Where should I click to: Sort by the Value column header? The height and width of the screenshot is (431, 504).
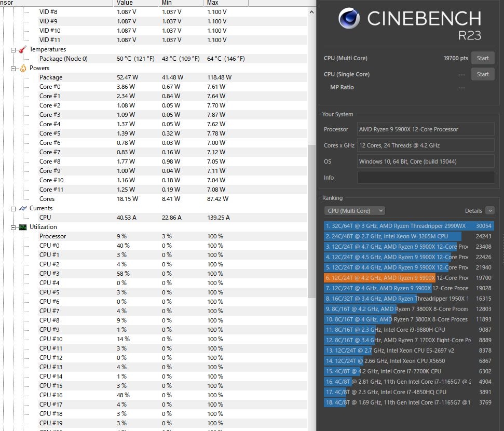click(x=135, y=3)
